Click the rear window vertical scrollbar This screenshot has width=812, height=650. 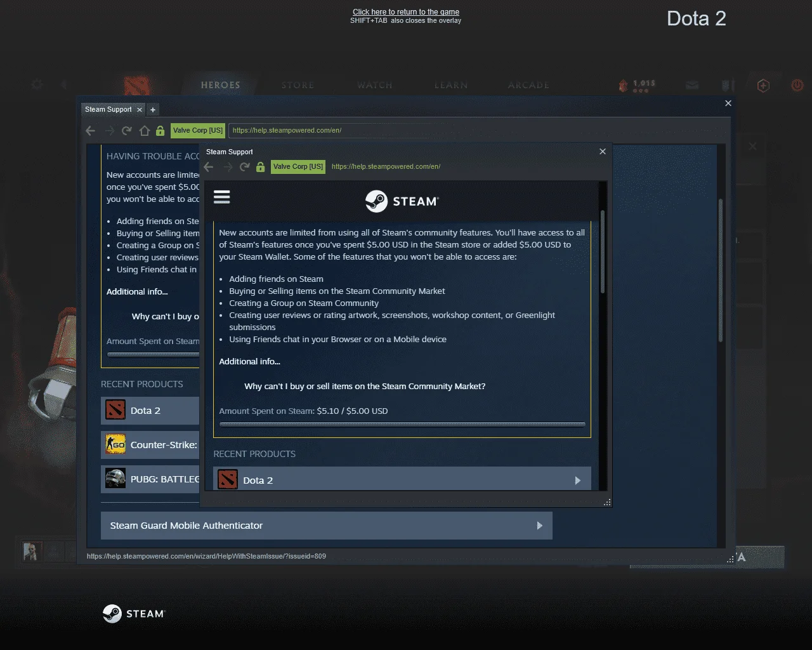click(x=721, y=271)
